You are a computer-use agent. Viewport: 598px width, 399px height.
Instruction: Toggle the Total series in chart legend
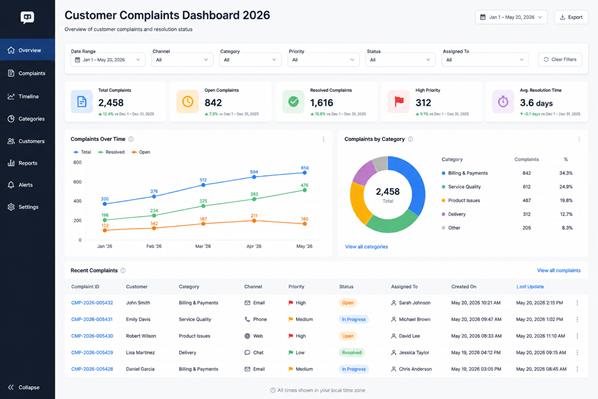[x=82, y=152]
